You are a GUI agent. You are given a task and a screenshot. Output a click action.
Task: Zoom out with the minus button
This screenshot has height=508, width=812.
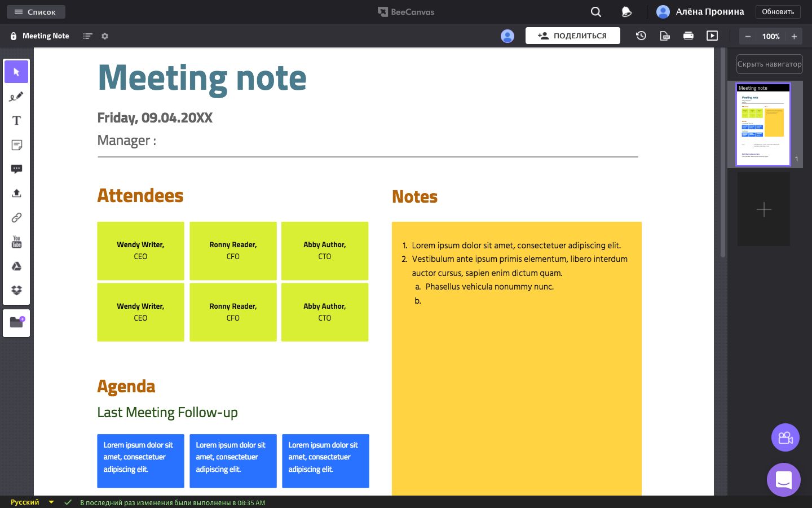click(x=748, y=36)
